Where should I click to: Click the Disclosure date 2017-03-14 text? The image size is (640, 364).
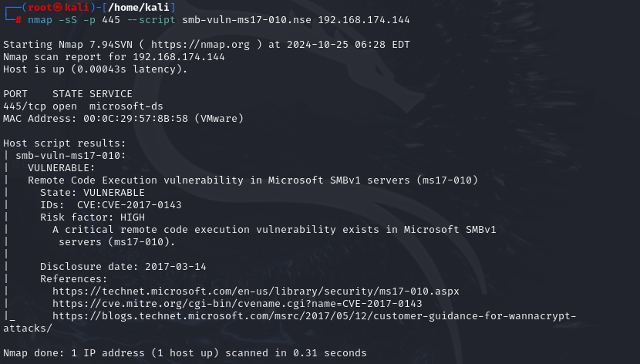[123, 266]
